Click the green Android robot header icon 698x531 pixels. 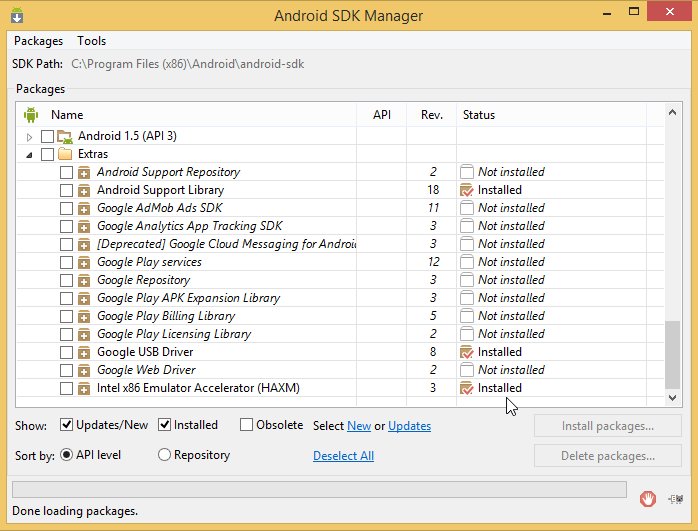31,114
